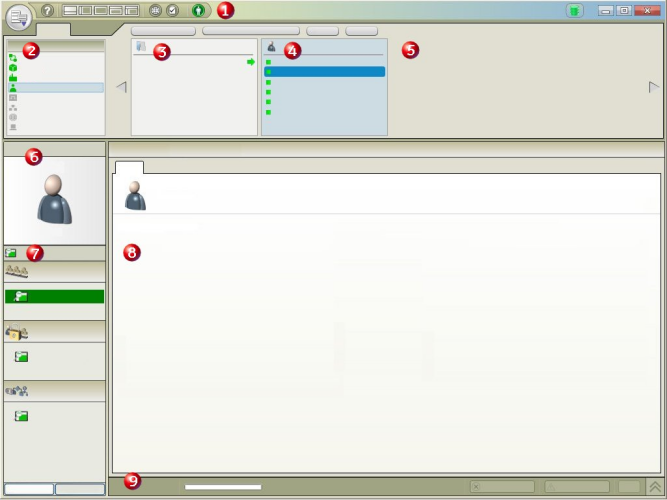
Task: Select the second layout icon in toolbar group
Action: click(x=86, y=11)
